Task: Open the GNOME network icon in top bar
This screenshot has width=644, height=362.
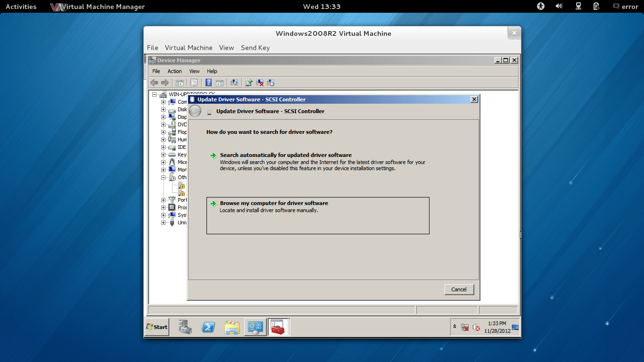Action: coord(578,6)
